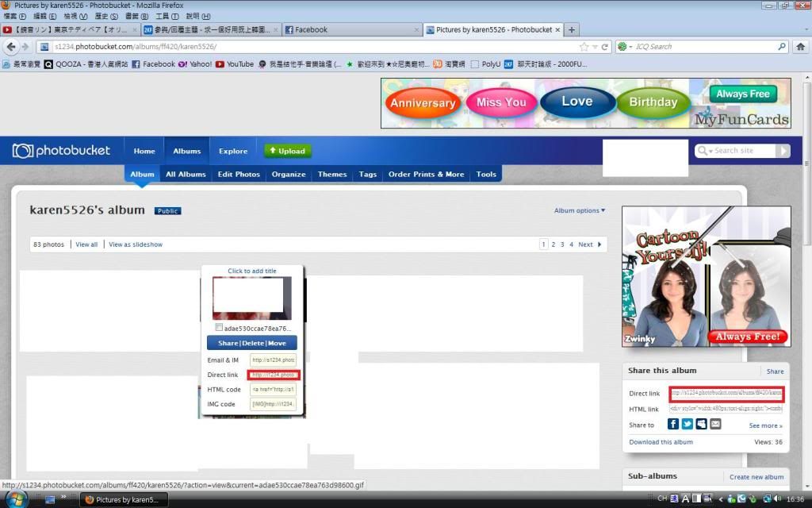The width and height of the screenshot is (812, 508).
Task: Click Download this album link
Action: 661,442
